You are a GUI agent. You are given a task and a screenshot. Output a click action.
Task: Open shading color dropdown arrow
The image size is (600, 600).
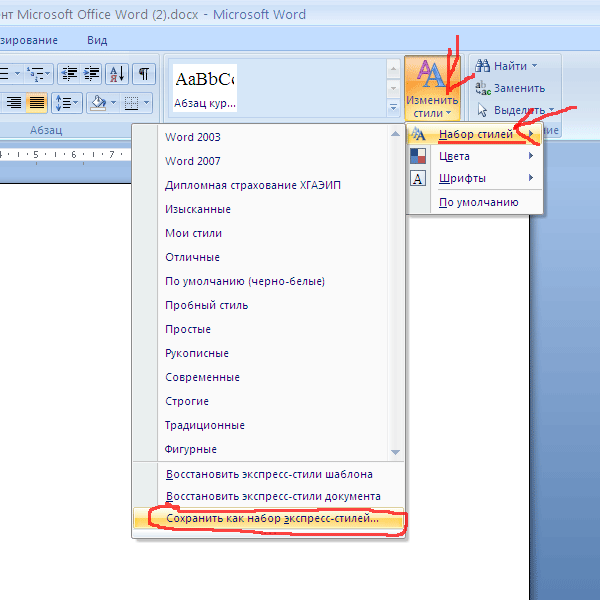point(113,103)
